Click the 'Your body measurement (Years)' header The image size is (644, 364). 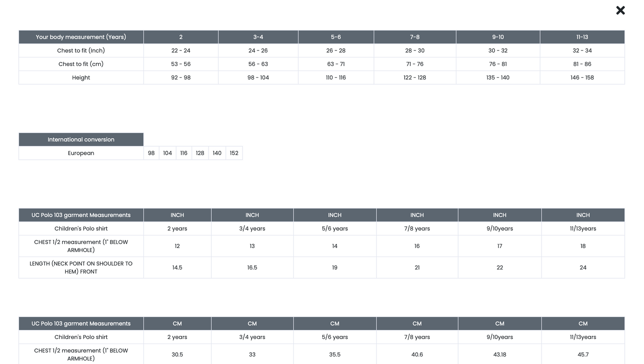(x=81, y=37)
